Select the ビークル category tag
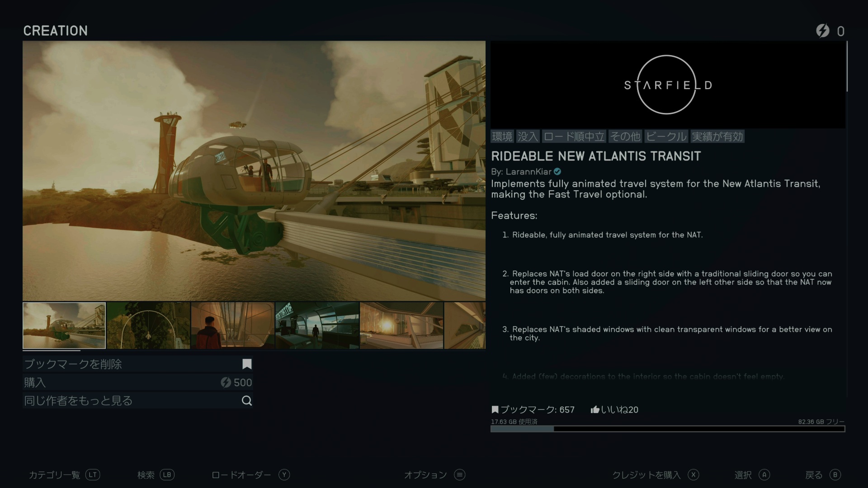 (666, 136)
